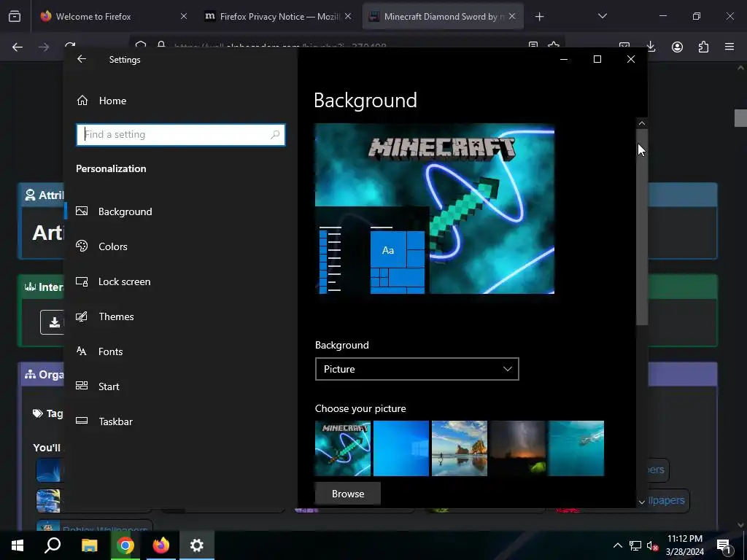The width and height of the screenshot is (747, 560).
Task: Click the muted volume tray icon
Action: (652, 545)
